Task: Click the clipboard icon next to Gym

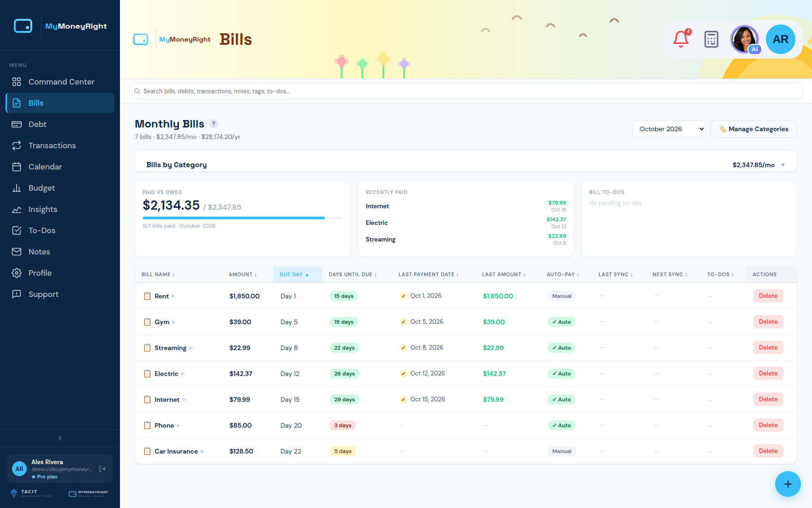Action: click(147, 322)
